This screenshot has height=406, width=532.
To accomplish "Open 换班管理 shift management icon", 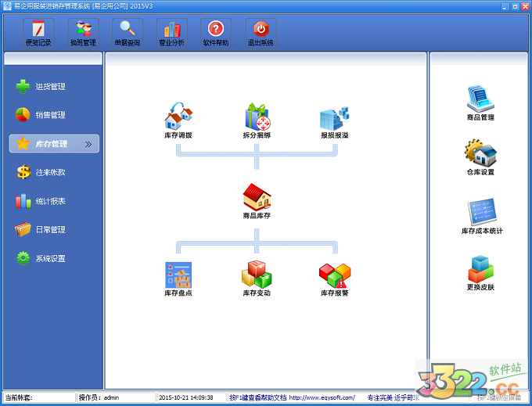I will point(83,33).
